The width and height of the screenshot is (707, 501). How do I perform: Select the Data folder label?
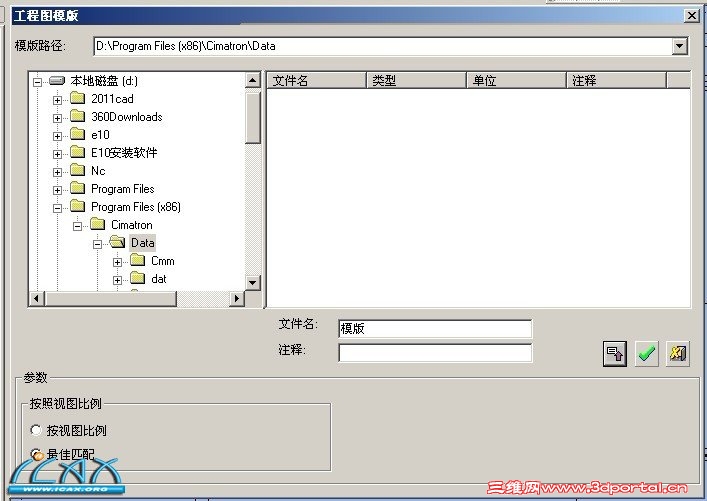142,243
